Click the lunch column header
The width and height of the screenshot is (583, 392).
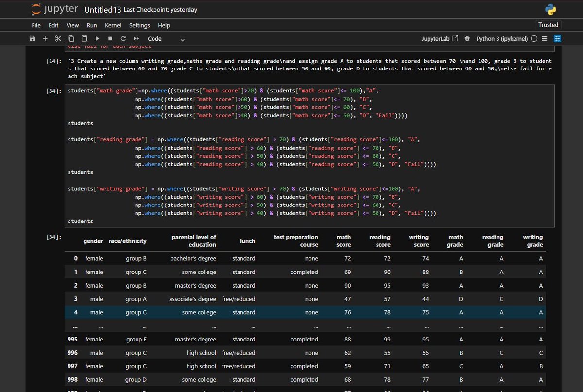pyautogui.click(x=247, y=241)
